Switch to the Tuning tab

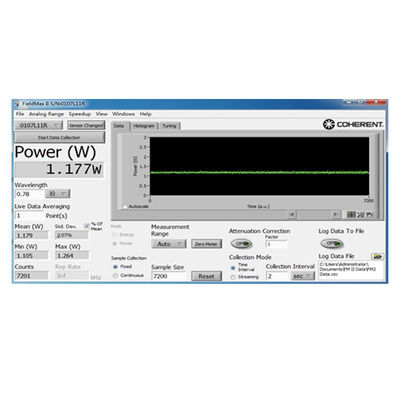pos(169,126)
